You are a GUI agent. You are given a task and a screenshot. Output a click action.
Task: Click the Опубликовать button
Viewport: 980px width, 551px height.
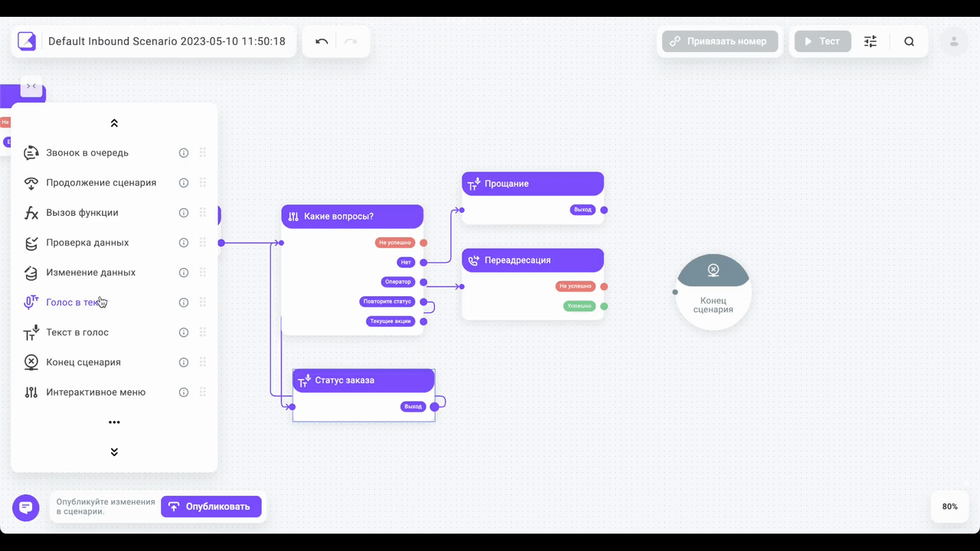(x=211, y=507)
